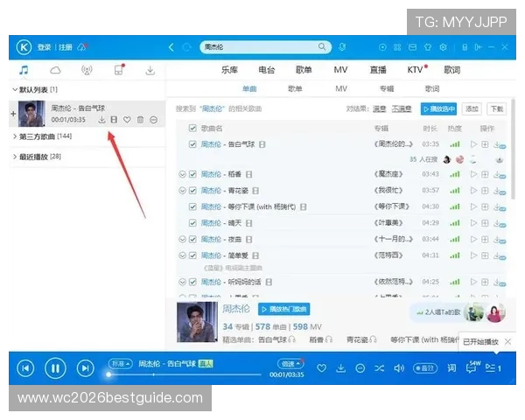Download the 晴天 search result

tap(500, 223)
